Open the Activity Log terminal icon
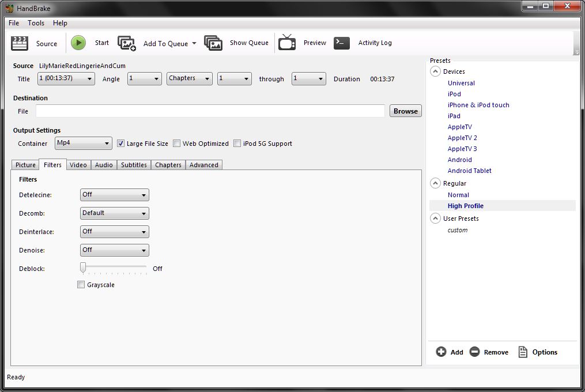The height and width of the screenshot is (392, 585). [341, 43]
